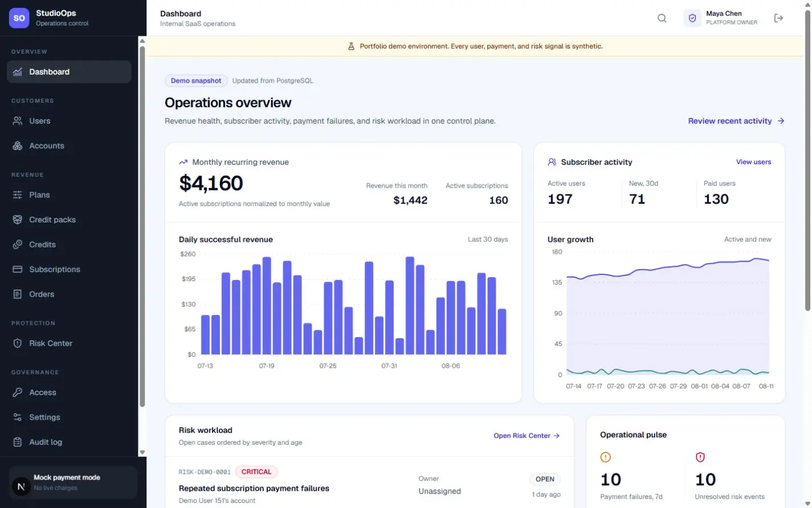Open the Dashboard menu item
The image size is (812, 508).
pos(69,72)
